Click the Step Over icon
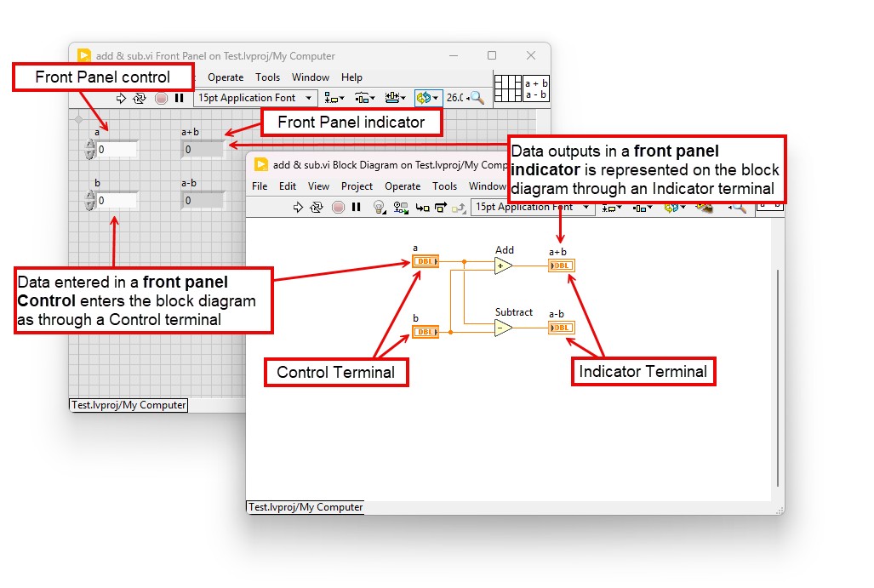874x588 pixels. coord(440,208)
